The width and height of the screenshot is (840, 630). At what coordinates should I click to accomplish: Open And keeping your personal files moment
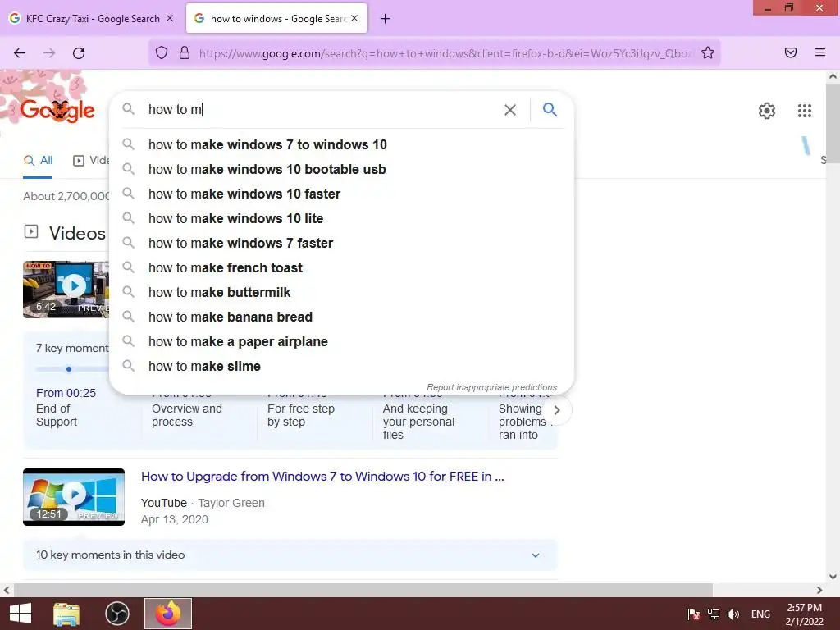pos(418,422)
